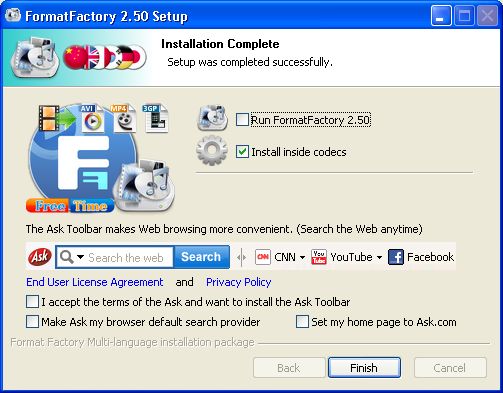503x393 pixels.
Task: Click the disabled Back button
Action: pos(289,368)
